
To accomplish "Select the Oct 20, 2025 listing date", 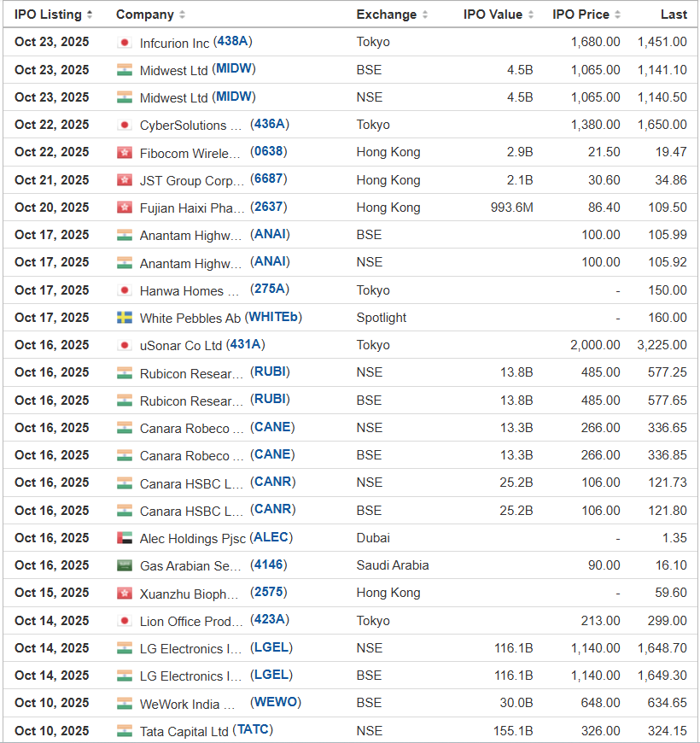I will pyautogui.click(x=51, y=208).
